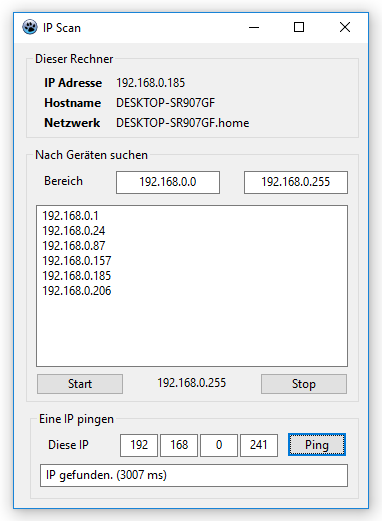Click the IP Scan paw app icon

[30, 27]
